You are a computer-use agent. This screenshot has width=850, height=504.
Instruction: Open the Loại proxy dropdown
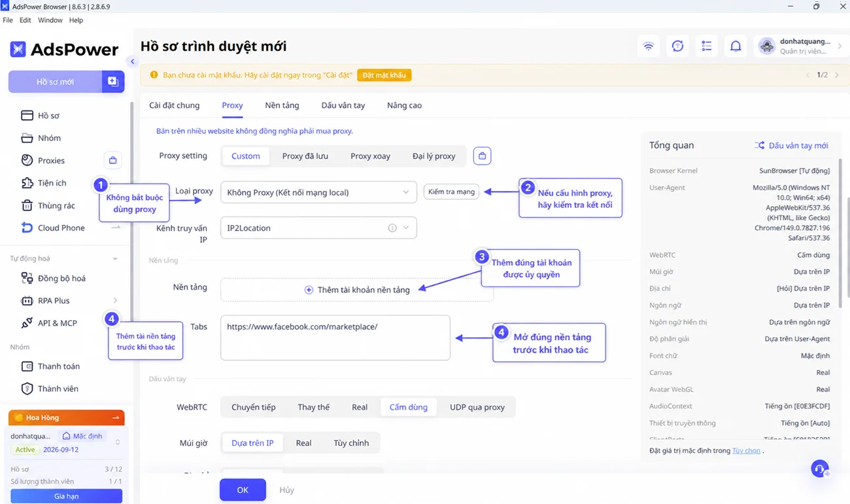point(318,192)
